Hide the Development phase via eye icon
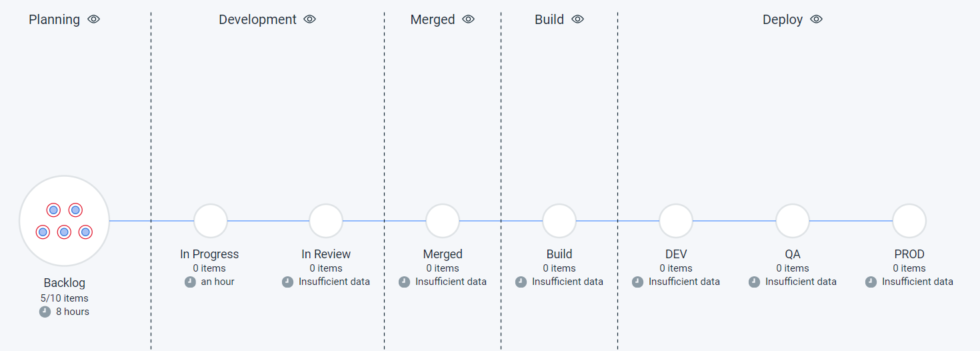 click(309, 19)
